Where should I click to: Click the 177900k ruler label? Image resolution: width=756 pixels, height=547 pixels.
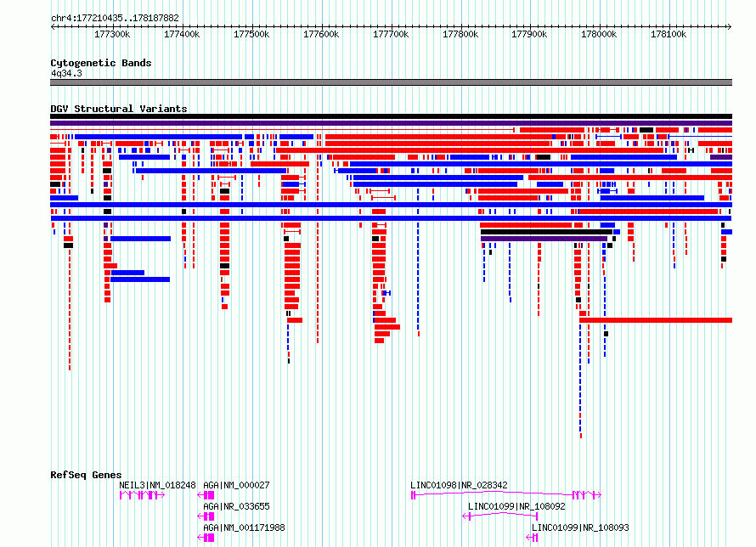coord(529,34)
